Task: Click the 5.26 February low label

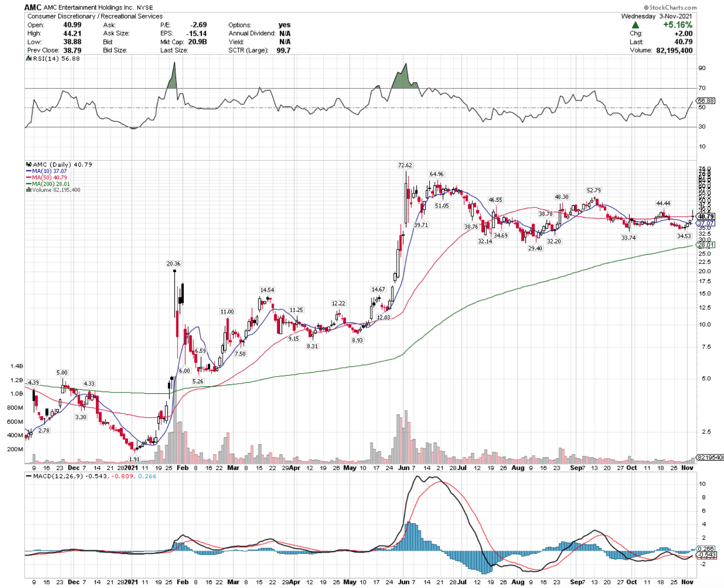Action: click(x=198, y=381)
